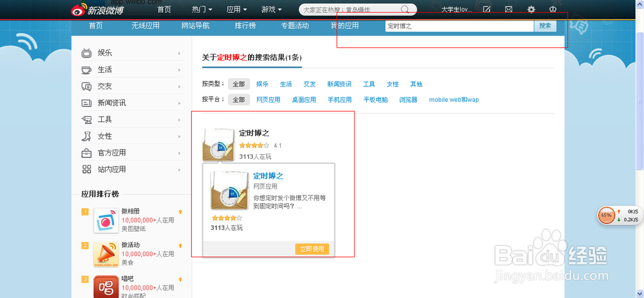Screen dimensions: 644x298
Task: Filter platform by mobile web和wap
Action: pyautogui.click(x=454, y=99)
